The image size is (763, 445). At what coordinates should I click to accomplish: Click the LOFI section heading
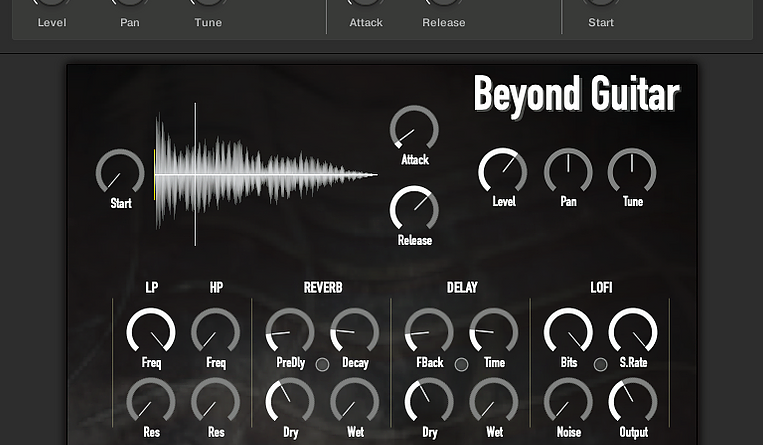click(601, 287)
